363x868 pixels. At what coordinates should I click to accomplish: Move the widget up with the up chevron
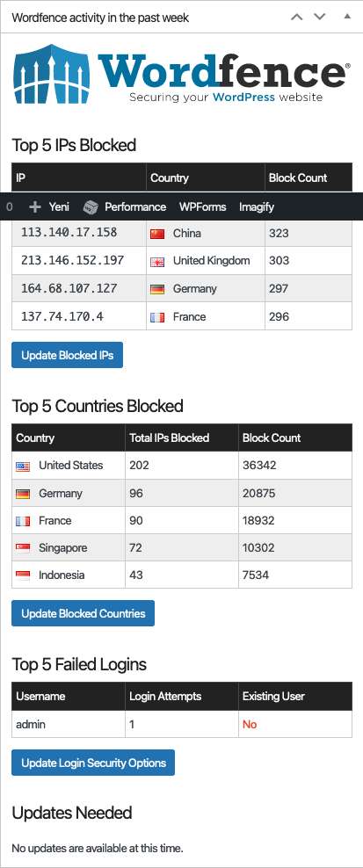pyautogui.click(x=297, y=18)
